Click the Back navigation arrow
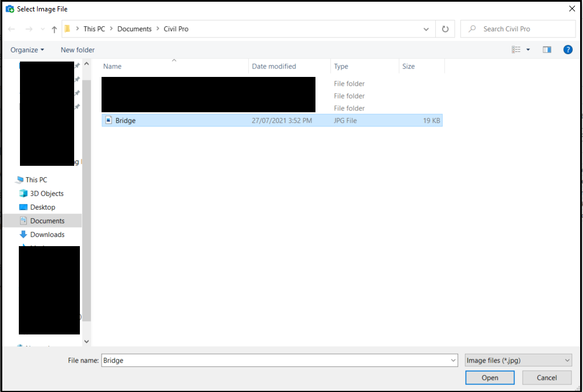The image size is (583, 392). [x=11, y=29]
